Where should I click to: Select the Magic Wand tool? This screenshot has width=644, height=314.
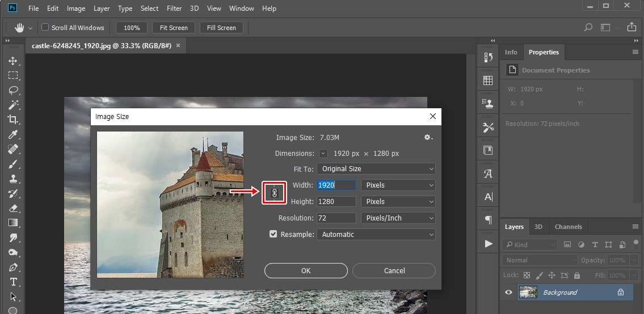pos(13,105)
